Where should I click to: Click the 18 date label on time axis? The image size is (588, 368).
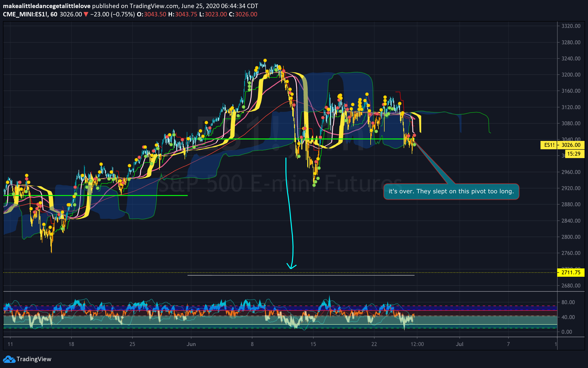tap(71, 344)
